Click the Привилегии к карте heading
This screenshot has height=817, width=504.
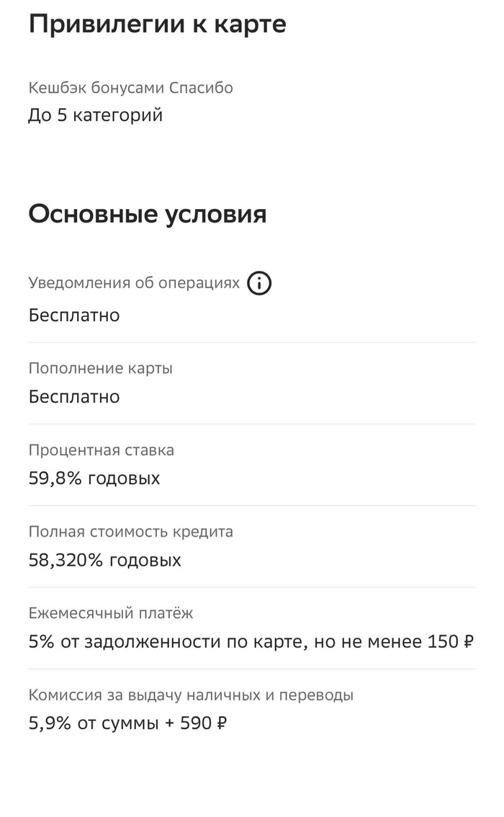[x=157, y=24]
